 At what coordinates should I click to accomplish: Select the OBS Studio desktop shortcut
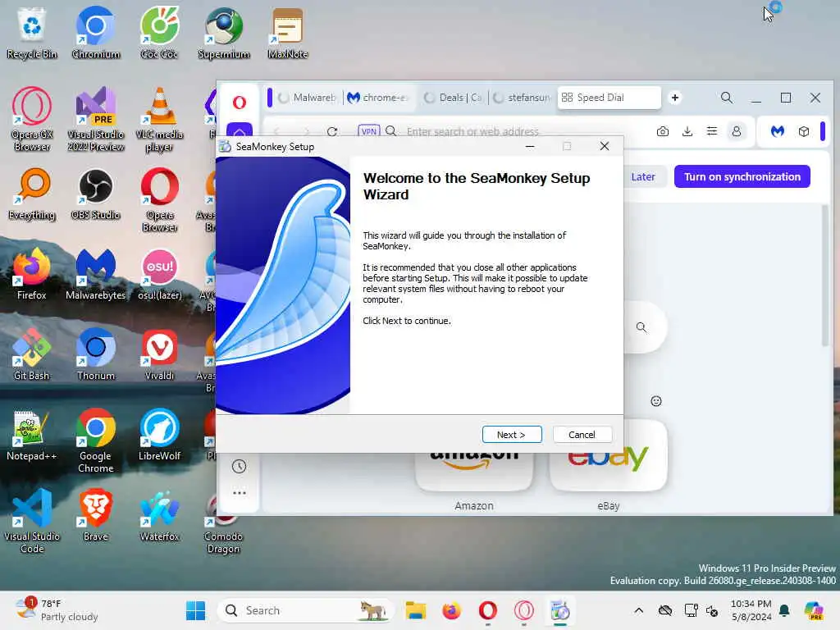(96, 194)
